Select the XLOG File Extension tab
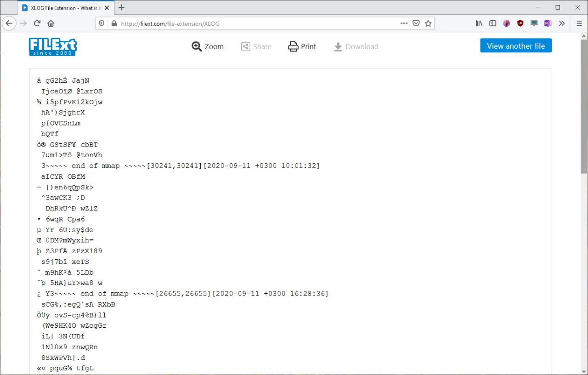 67,8
